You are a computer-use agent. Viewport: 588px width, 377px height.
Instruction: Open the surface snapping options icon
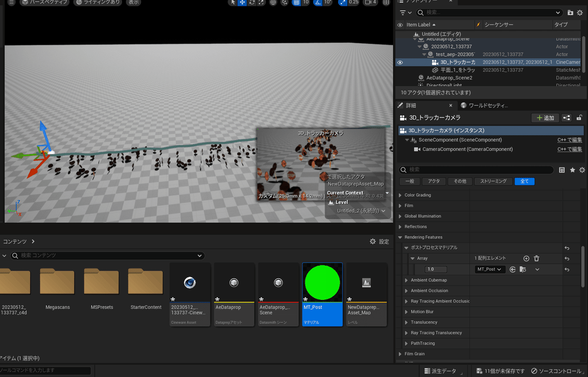(285, 2)
